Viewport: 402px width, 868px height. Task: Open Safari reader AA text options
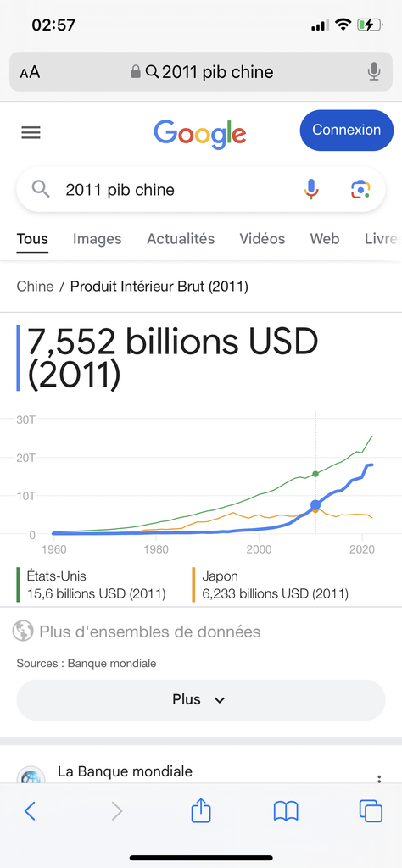click(x=30, y=72)
